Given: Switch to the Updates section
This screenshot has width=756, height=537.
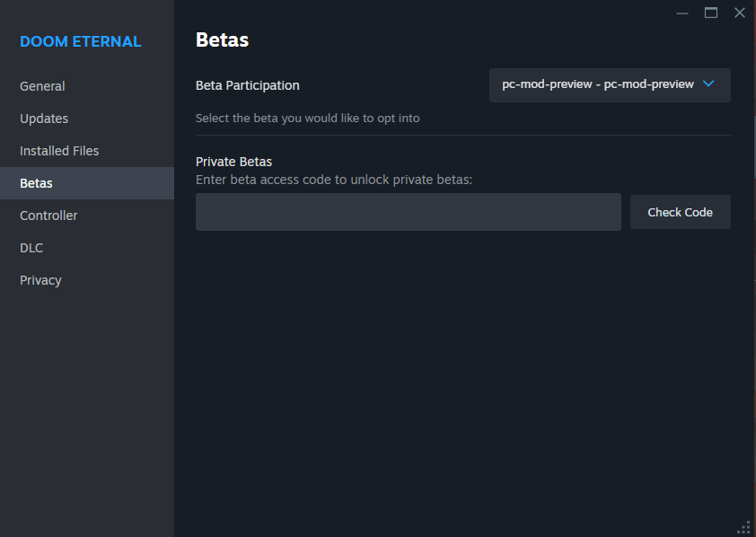Looking at the screenshot, I should [x=44, y=119].
